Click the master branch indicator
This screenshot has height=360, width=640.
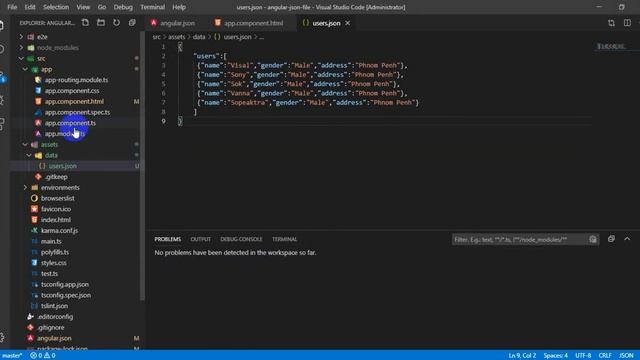coord(12,356)
